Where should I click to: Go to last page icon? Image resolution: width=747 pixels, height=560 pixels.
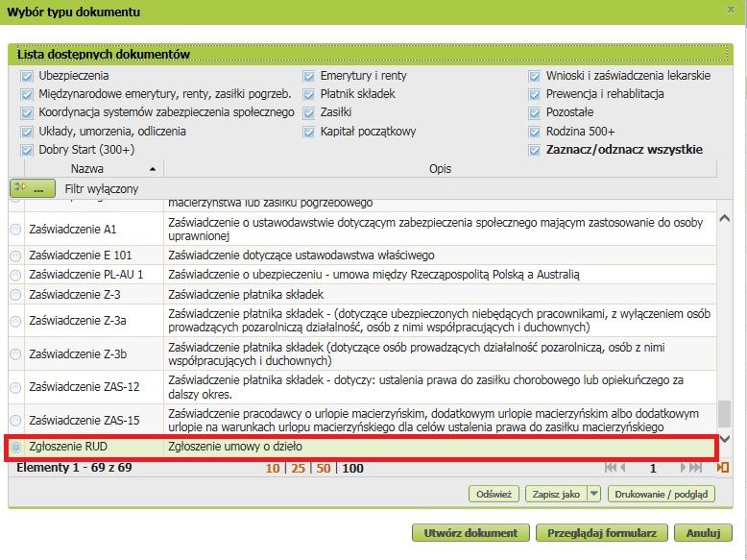(x=696, y=468)
